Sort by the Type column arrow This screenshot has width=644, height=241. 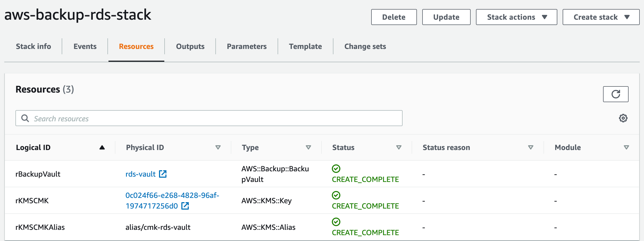[308, 148]
